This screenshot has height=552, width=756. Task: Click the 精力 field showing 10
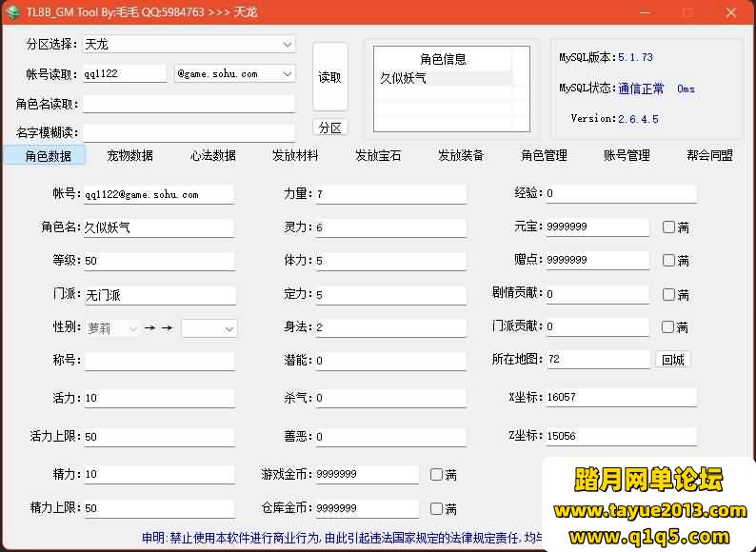click(x=160, y=474)
